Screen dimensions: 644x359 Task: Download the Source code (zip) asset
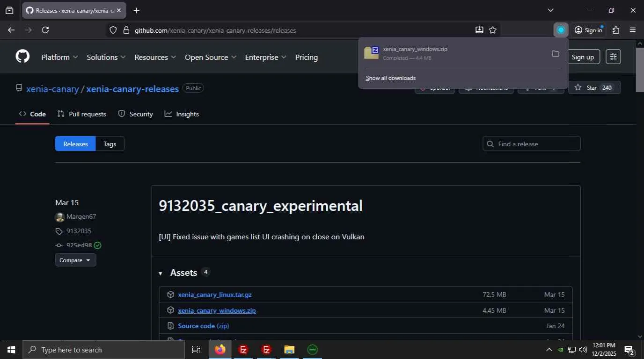point(204,326)
